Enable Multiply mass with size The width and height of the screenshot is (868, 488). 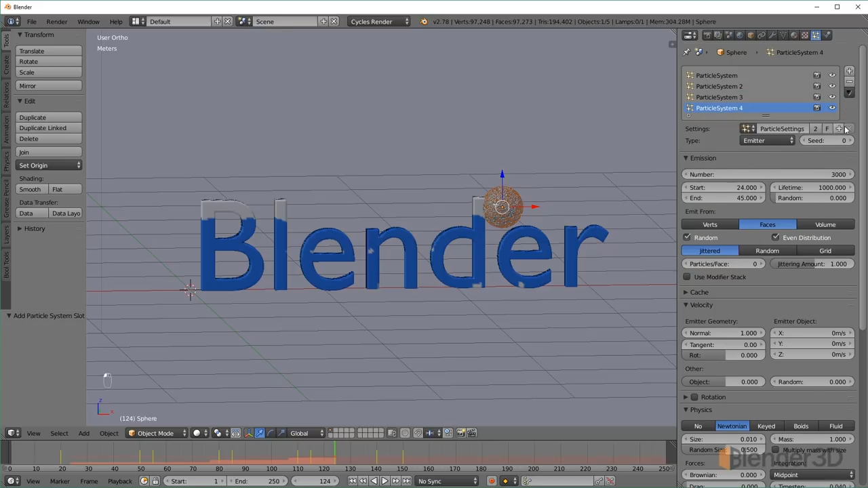coord(775,450)
